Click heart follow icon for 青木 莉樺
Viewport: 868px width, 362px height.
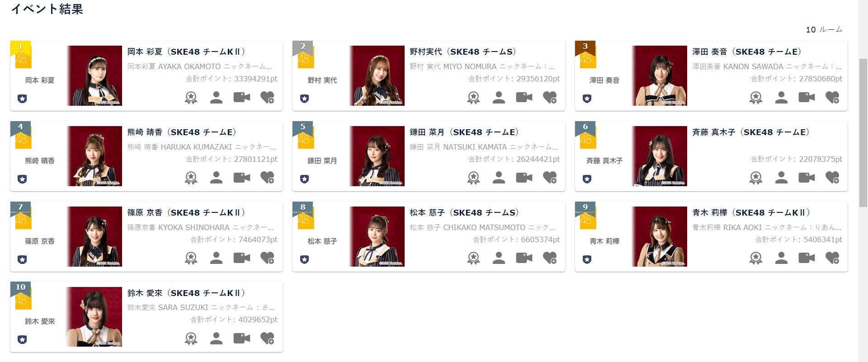pyautogui.click(x=832, y=259)
